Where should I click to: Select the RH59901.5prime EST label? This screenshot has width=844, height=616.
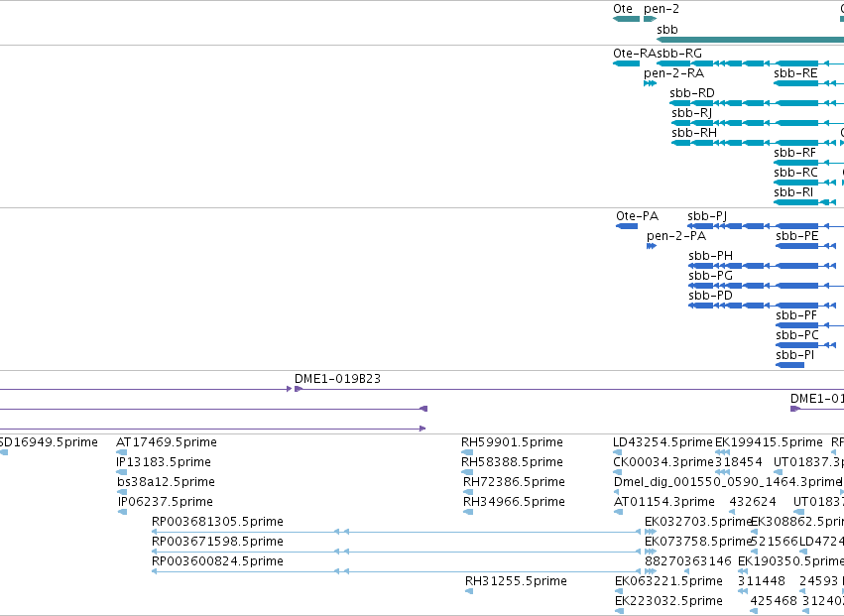click(x=512, y=442)
